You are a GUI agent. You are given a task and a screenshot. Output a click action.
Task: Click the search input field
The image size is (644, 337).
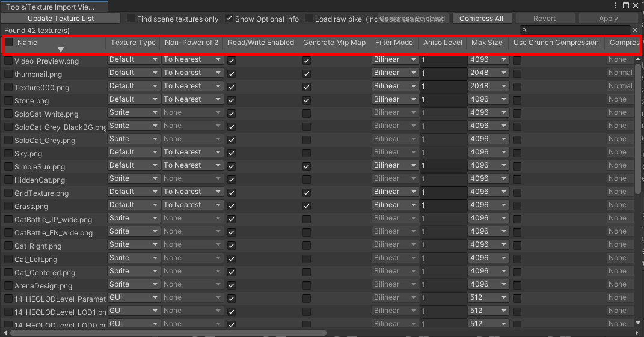(575, 31)
